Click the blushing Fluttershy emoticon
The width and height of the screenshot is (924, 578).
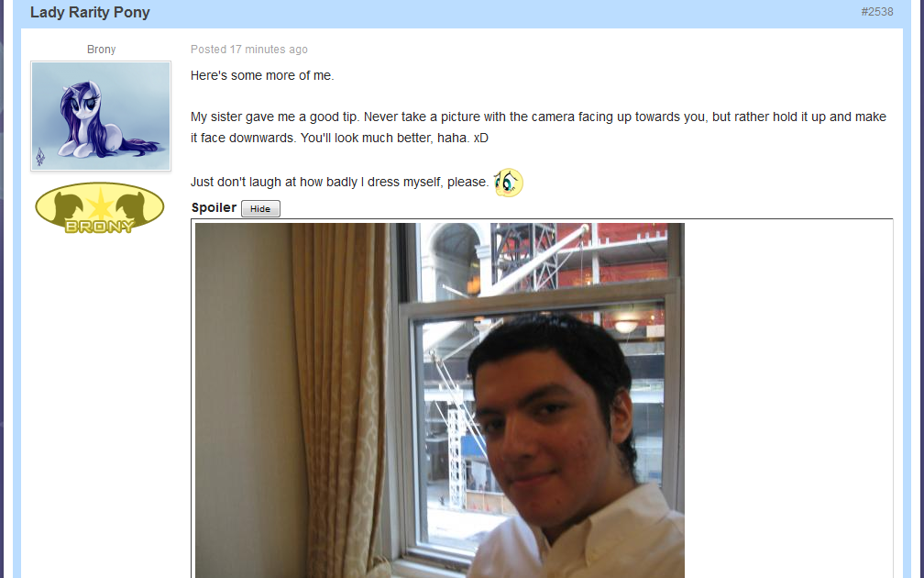coord(508,183)
